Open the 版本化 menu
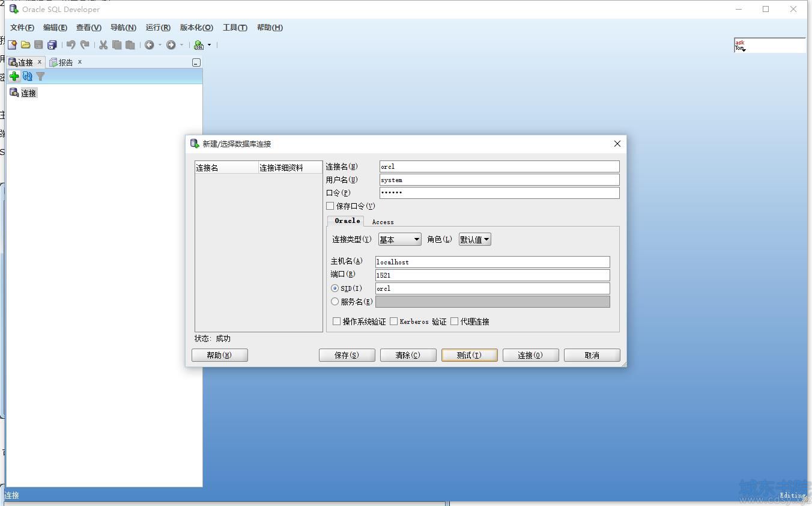Image resolution: width=812 pixels, height=506 pixels. (196, 28)
